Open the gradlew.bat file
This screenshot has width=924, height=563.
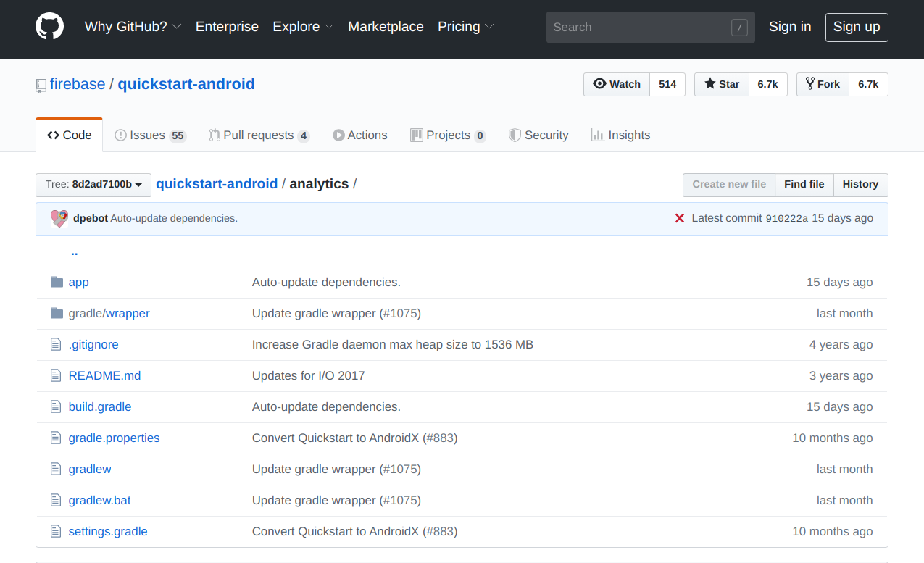click(x=100, y=500)
